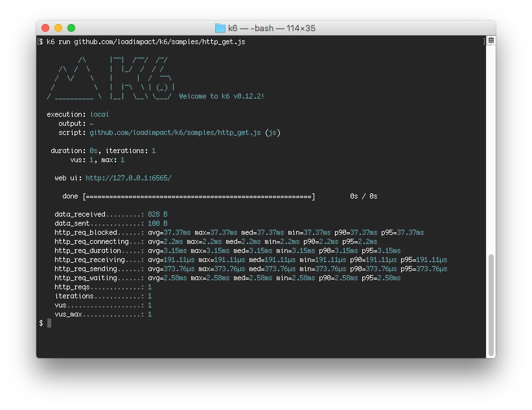The image size is (532, 410).
Task: Click the k6 ASCII art logo
Action: coord(111,78)
